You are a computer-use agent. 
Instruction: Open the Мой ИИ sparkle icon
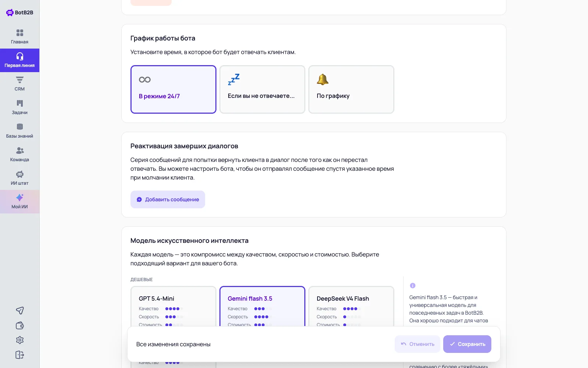(20, 198)
